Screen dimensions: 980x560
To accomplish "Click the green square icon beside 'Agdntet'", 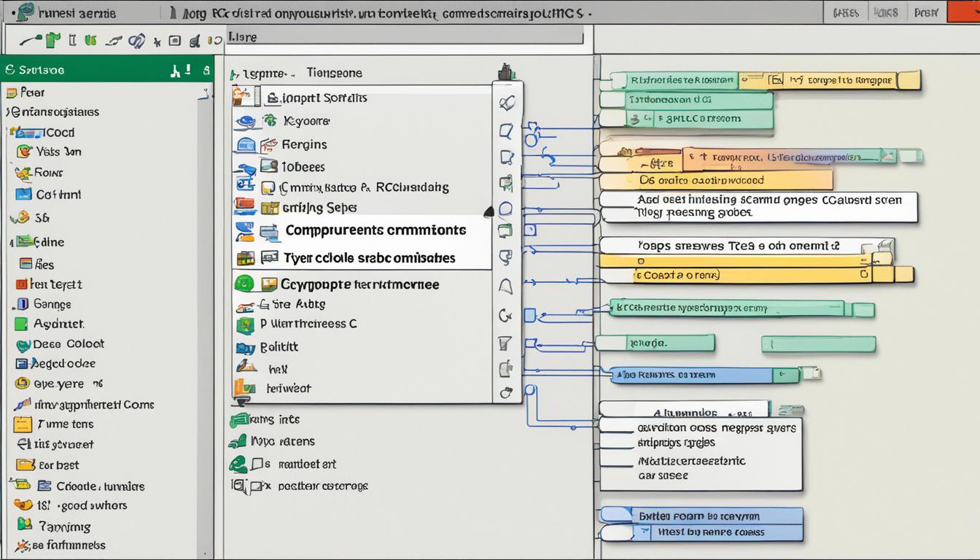I will (x=20, y=324).
